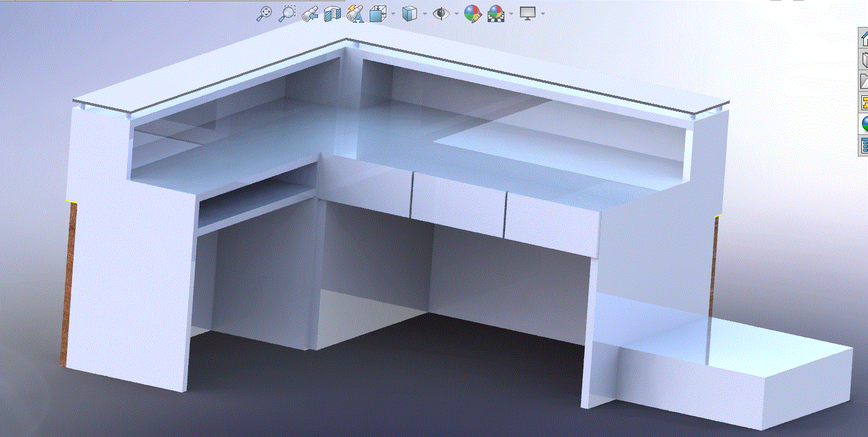Expand the Hide/Show Items dropdown arrow
The width and height of the screenshot is (868, 437).
(x=456, y=13)
